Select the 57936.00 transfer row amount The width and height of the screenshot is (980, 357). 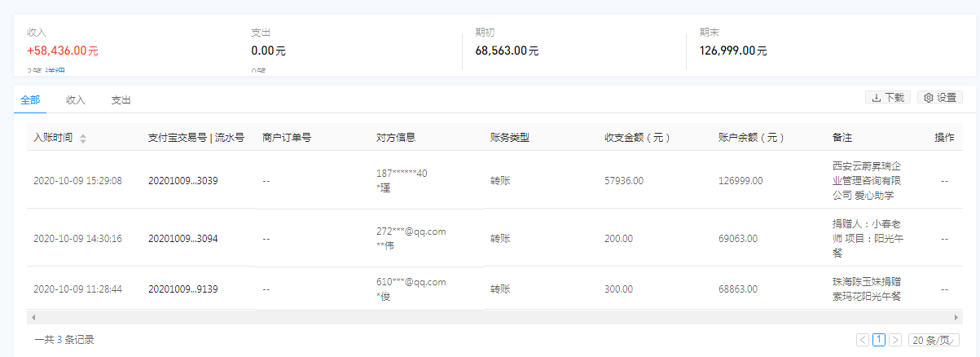pos(624,180)
